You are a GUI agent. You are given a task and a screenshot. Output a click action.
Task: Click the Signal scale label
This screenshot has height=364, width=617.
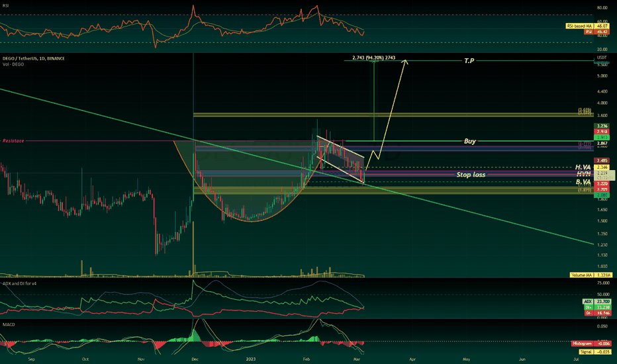(x=585, y=352)
